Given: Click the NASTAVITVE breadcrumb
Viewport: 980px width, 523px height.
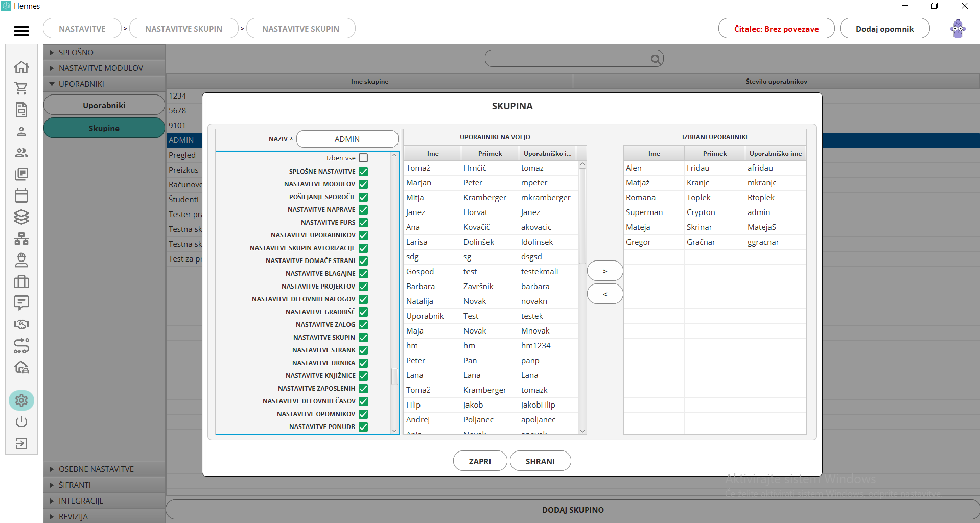Looking at the screenshot, I should (x=82, y=29).
